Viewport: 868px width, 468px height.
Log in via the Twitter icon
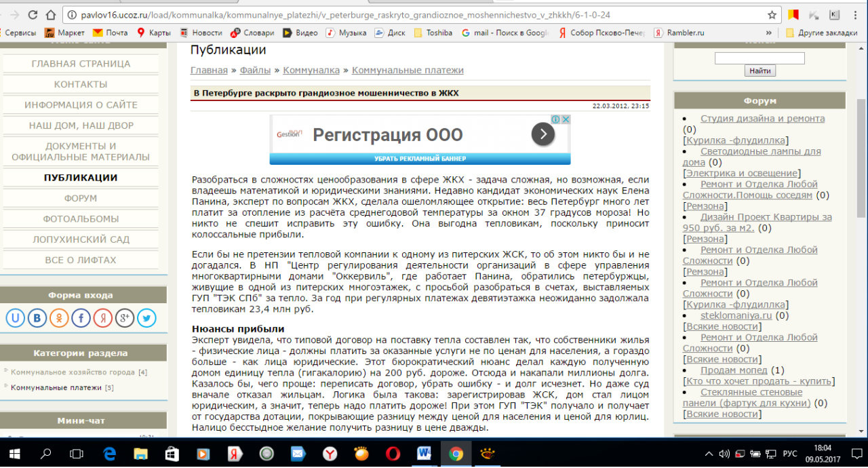146,317
